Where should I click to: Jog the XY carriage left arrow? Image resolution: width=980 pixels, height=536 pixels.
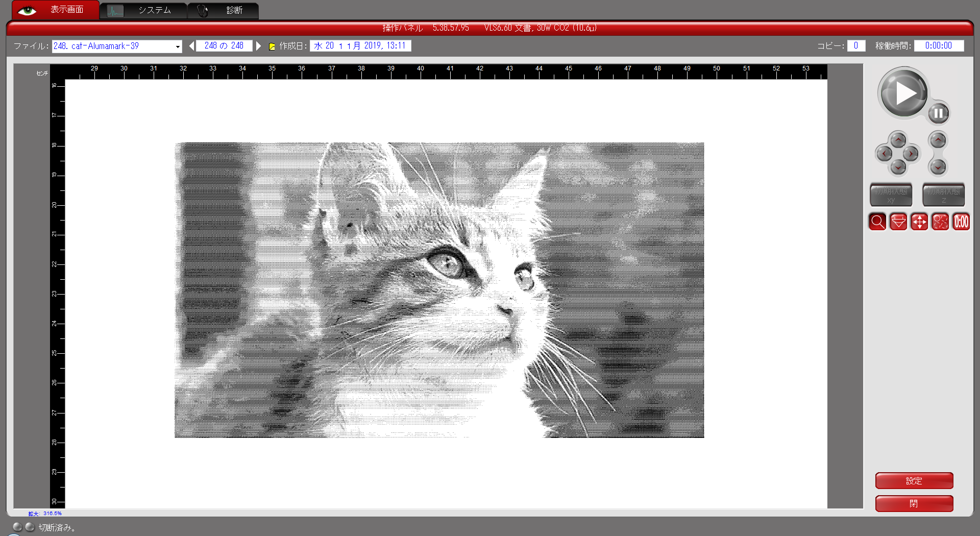click(884, 154)
